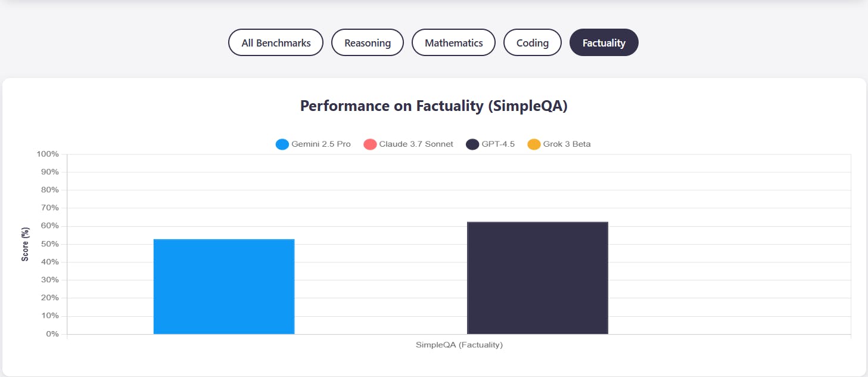This screenshot has height=377, width=868.
Task: Open the Mathematics benchmark tab
Action: pyautogui.click(x=453, y=43)
